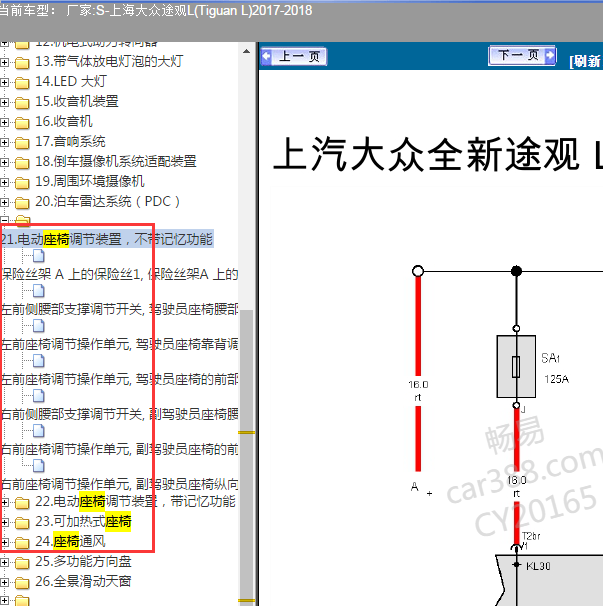The image size is (603, 606).
Task: Select 24.座椅通风 label
Action: (x=70, y=541)
